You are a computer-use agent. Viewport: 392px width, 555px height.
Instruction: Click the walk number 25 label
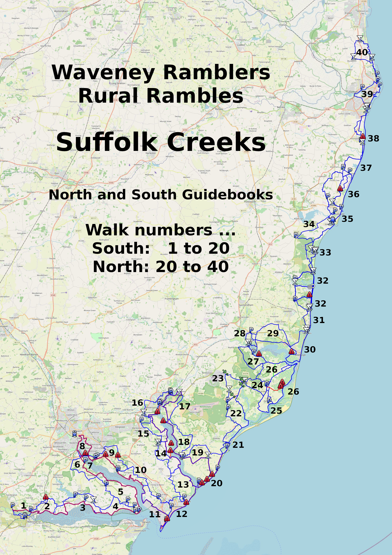click(x=276, y=411)
